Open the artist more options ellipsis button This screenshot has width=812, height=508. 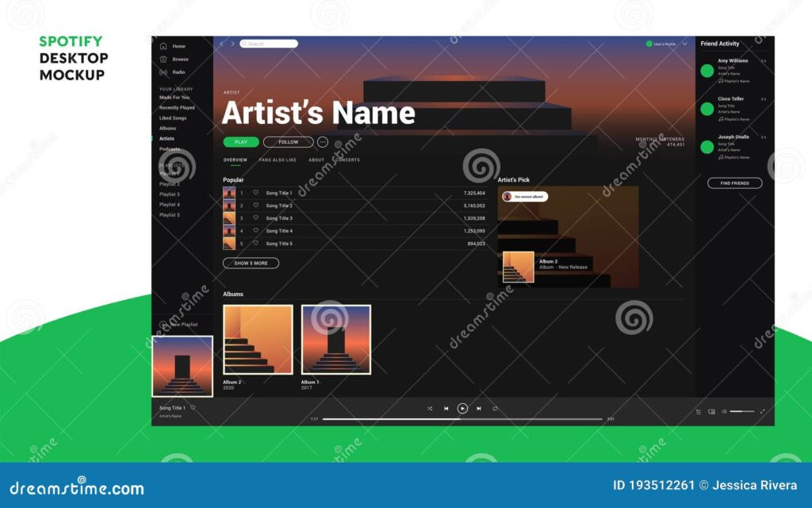[x=323, y=142]
